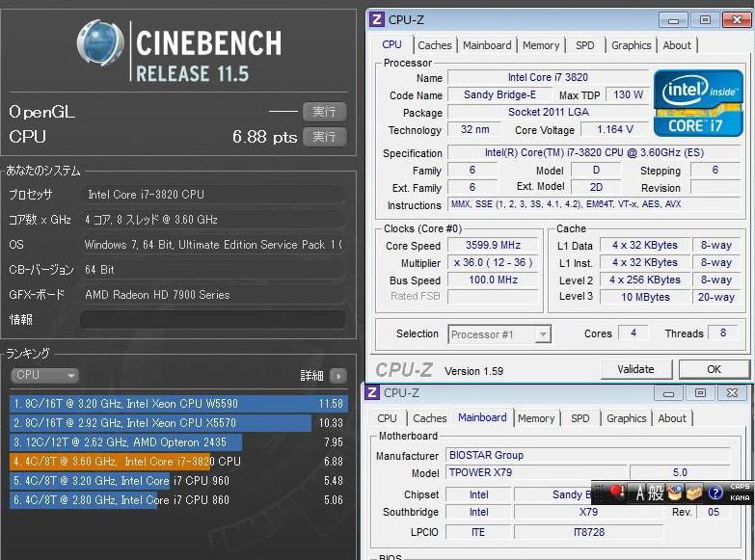Open the Processor #1 selection dropdown
755x560 pixels.
click(x=499, y=334)
